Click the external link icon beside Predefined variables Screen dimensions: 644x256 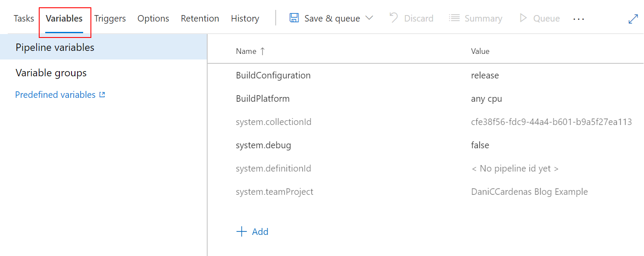[x=102, y=94]
